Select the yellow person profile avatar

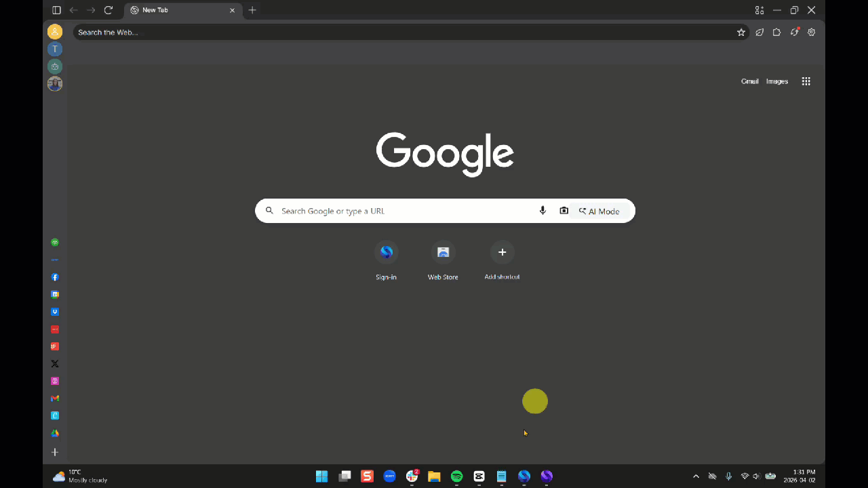(55, 32)
